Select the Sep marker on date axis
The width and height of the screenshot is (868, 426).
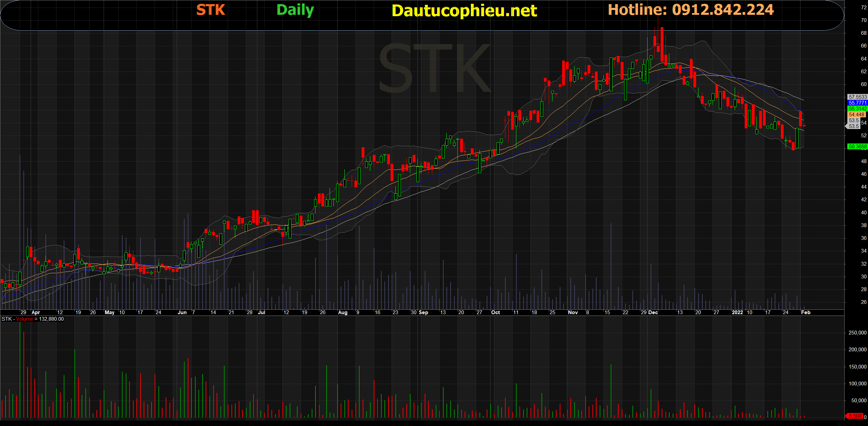[423, 312]
